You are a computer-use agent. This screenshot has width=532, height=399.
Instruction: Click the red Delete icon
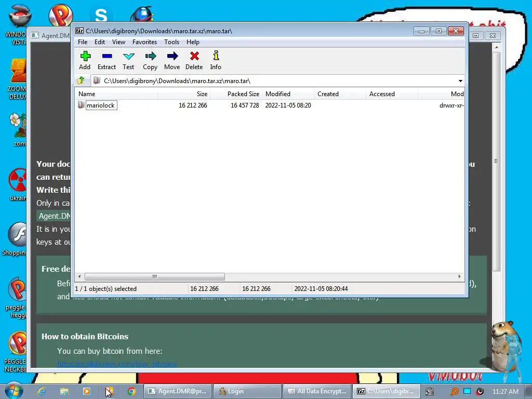pos(194,56)
